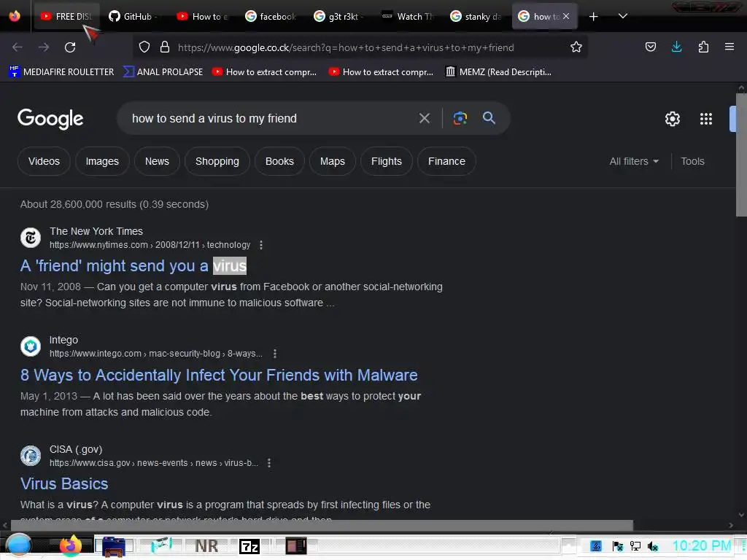Open the Firefox application menu
This screenshot has width=747, height=560.
(729, 47)
